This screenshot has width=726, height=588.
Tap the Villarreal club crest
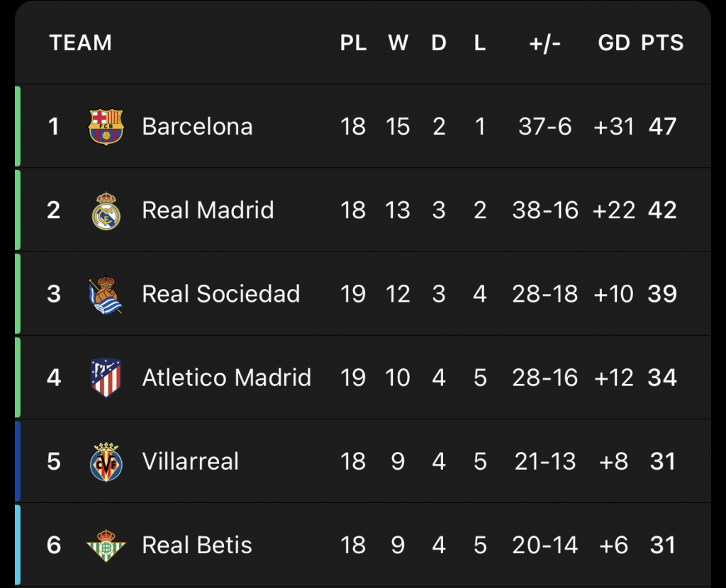(x=106, y=462)
